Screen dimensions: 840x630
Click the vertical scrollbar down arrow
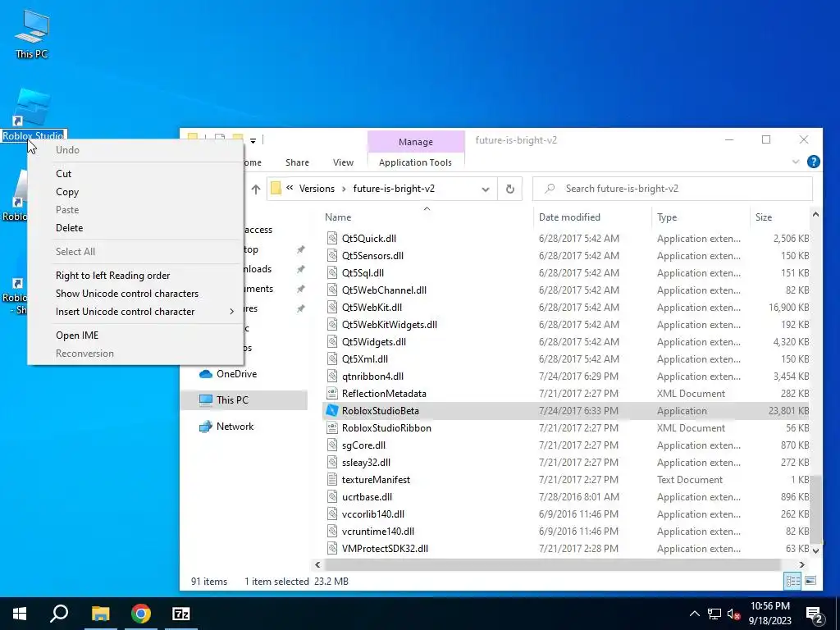[815, 550]
